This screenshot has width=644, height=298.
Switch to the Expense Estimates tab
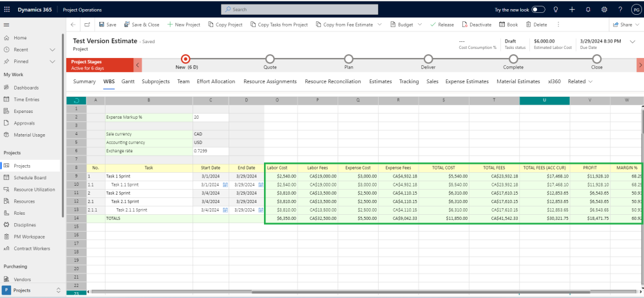pyautogui.click(x=467, y=81)
